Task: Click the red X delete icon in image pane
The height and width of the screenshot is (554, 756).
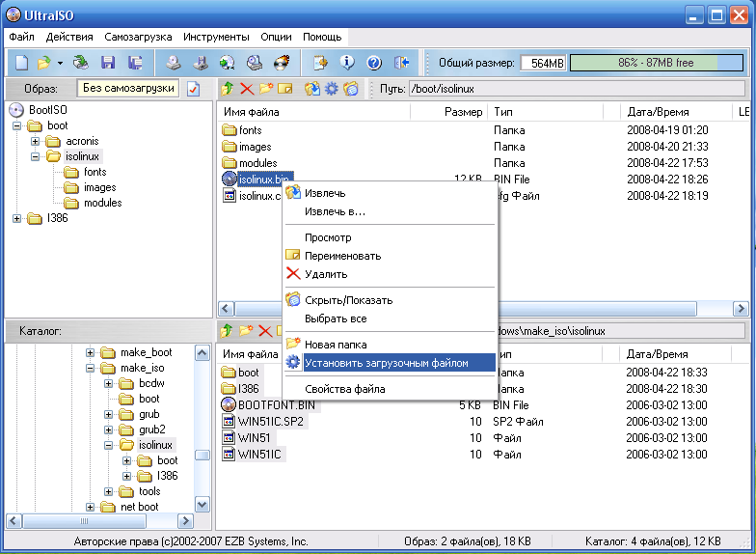Action: 247,89
